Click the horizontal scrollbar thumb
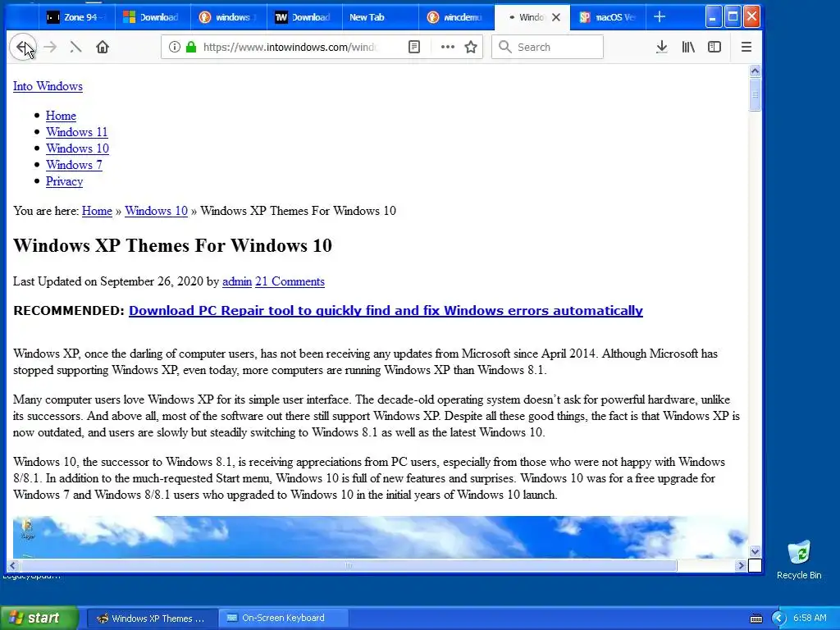This screenshot has width=840, height=630. (348, 565)
